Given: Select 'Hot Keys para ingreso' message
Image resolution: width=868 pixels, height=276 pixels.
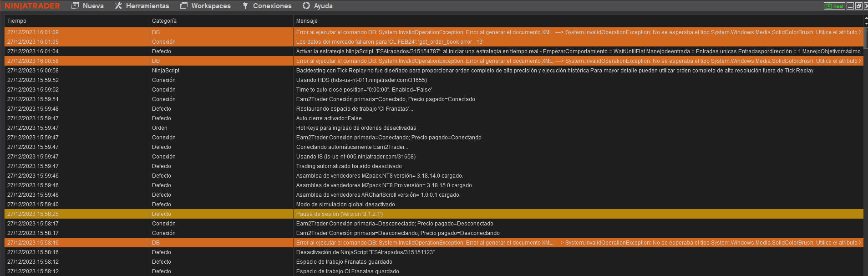Looking at the screenshot, I should coord(356,128).
